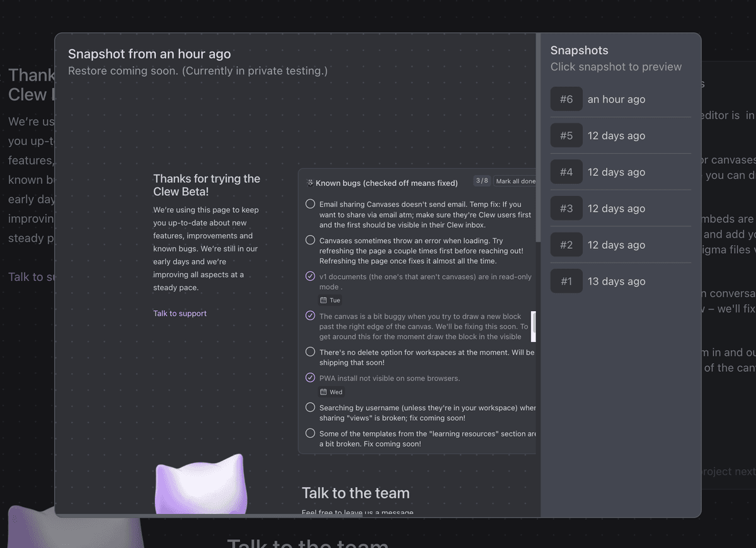Click the Known bugs list bug icon
The height and width of the screenshot is (548, 756).
pyautogui.click(x=310, y=183)
